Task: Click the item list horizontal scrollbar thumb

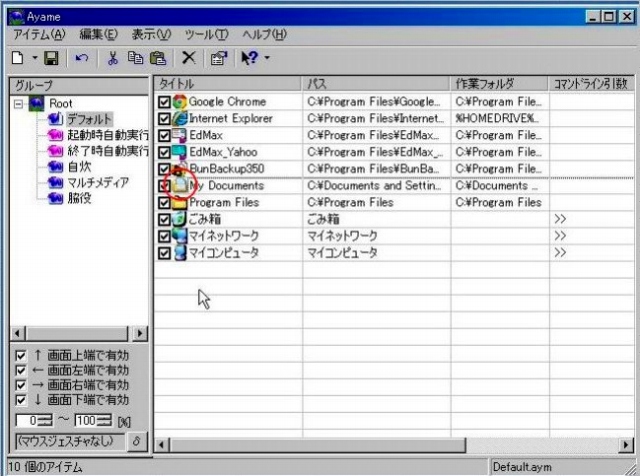Action: 318,445
